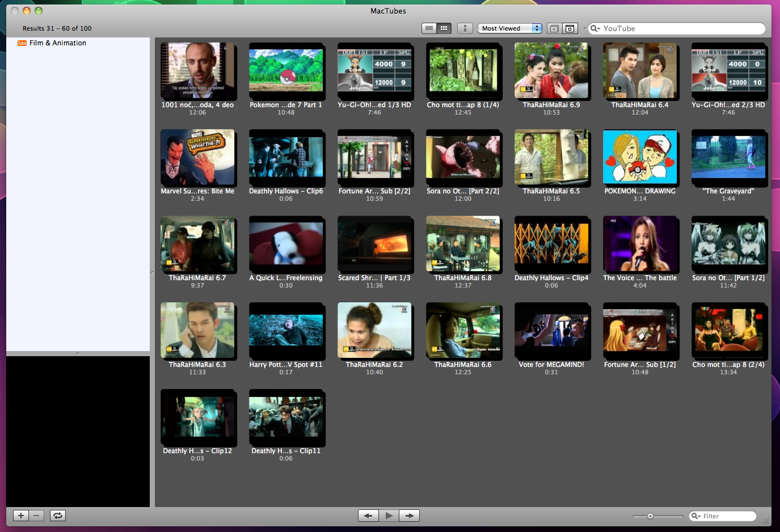Image resolution: width=780 pixels, height=532 pixels.
Task: Remove selected item with minus button
Action: pyautogui.click(x=36, y=516)
